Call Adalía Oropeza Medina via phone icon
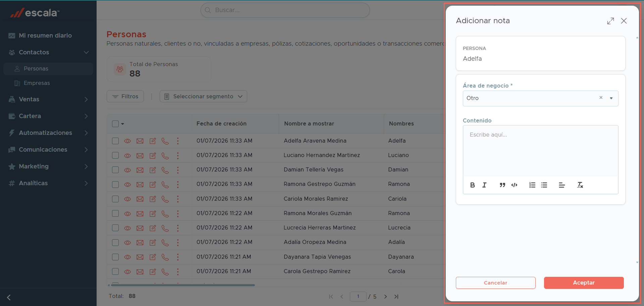This screenshot has width=644, height=306. point(165,242)
